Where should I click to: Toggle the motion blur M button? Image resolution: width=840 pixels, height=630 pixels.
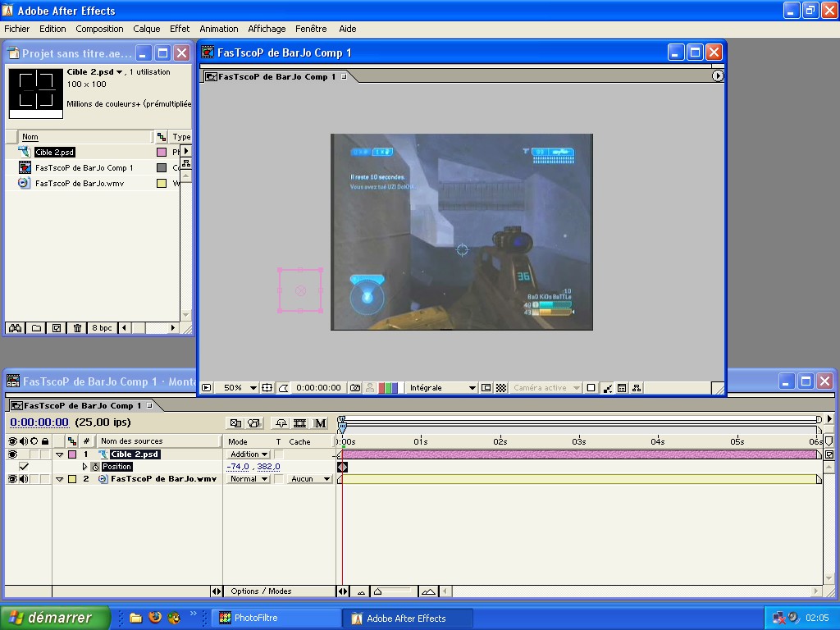(x=320, y=423)
